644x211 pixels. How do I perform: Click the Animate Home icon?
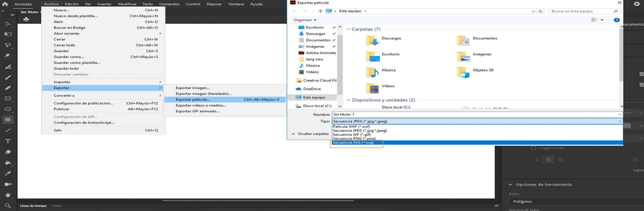point(5,4)
